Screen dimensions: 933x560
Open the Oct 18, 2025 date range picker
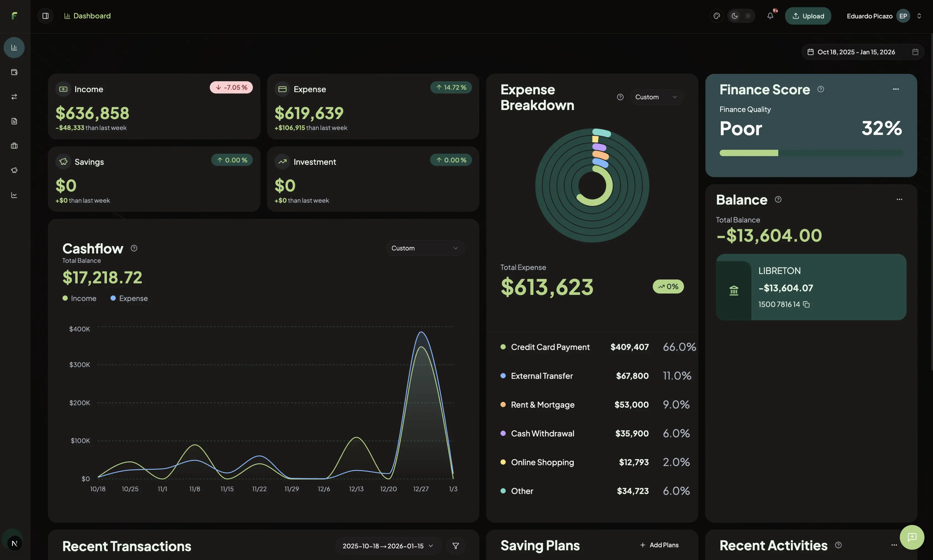863,52
